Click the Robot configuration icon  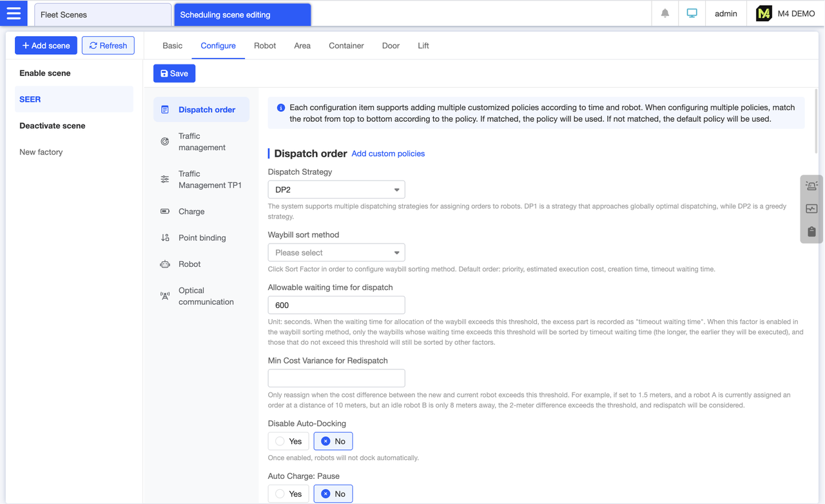click(164, 264)
